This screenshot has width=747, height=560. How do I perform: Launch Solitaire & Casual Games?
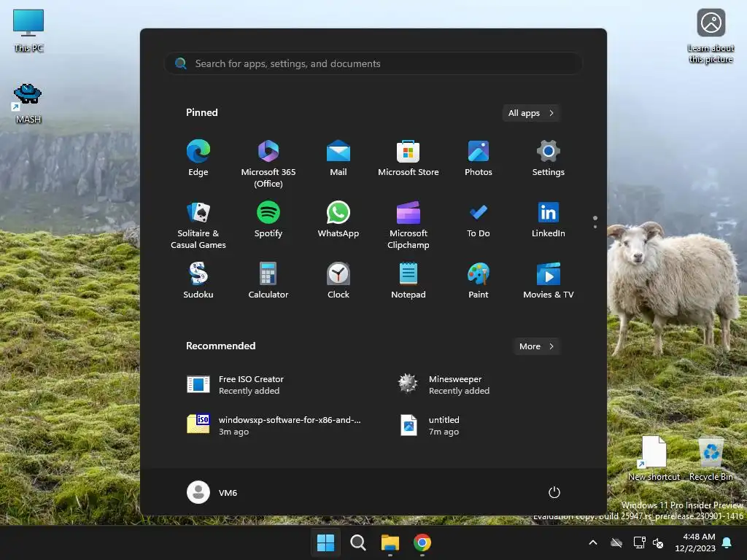tap(198, 225)
